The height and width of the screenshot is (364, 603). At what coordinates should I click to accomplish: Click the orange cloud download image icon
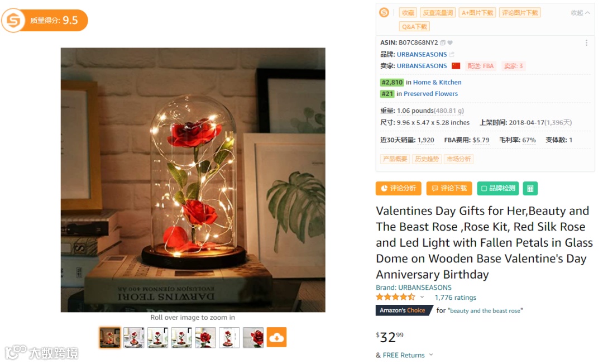coord(276,337)
